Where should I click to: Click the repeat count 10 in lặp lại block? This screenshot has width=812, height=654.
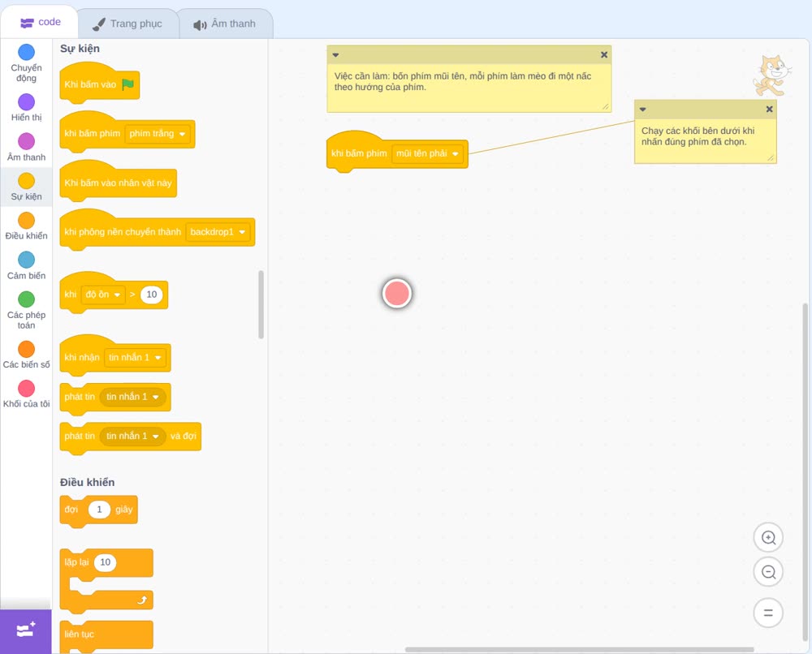tap(105, 562)
